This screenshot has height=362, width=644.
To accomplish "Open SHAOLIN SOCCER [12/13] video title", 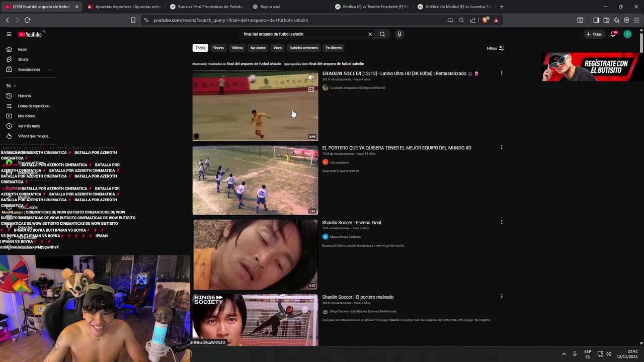I will [x=400, y=73].
